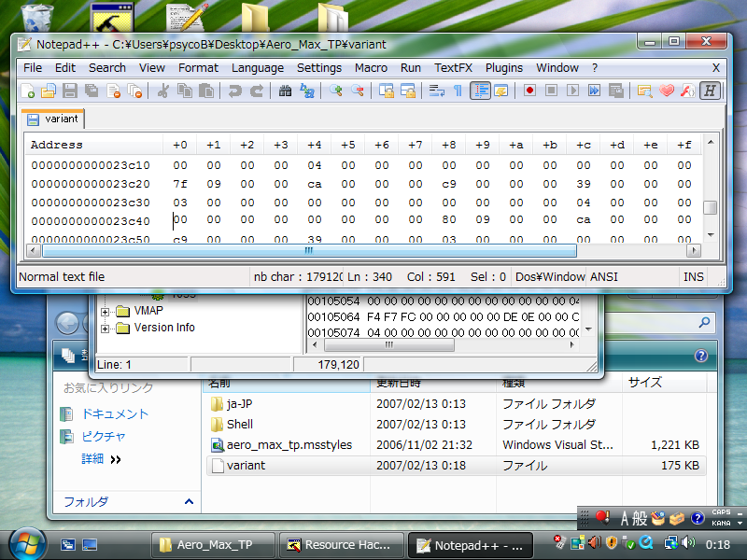Toggle word wrap in Notepad++
747x560 pixels.
tap(436, 91)
